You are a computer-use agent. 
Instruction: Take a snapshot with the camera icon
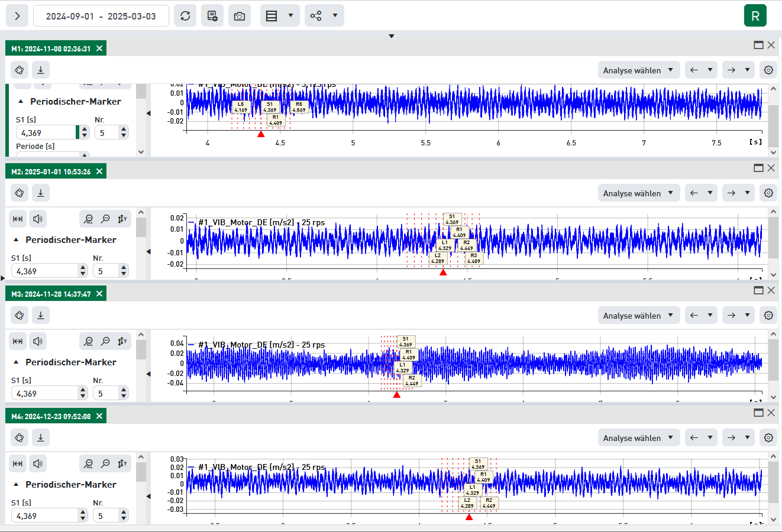click(x=240, y=16)
